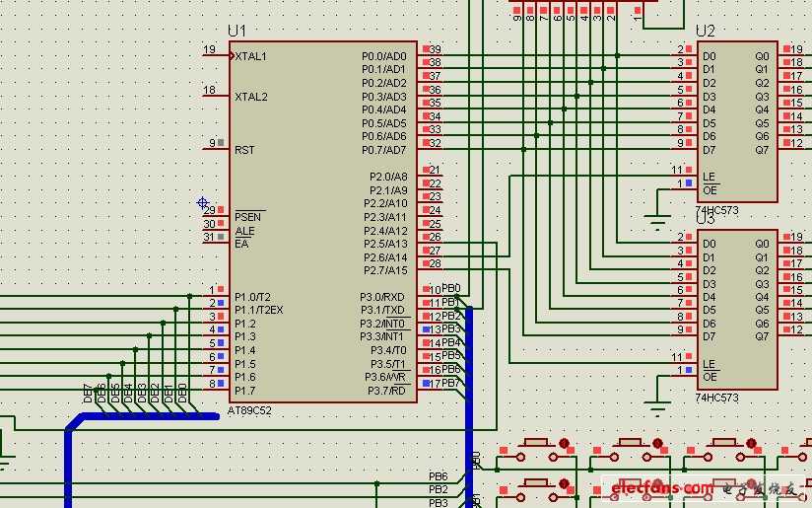
Task: Select the DE0 bus entry label
Action: point(181,394)
